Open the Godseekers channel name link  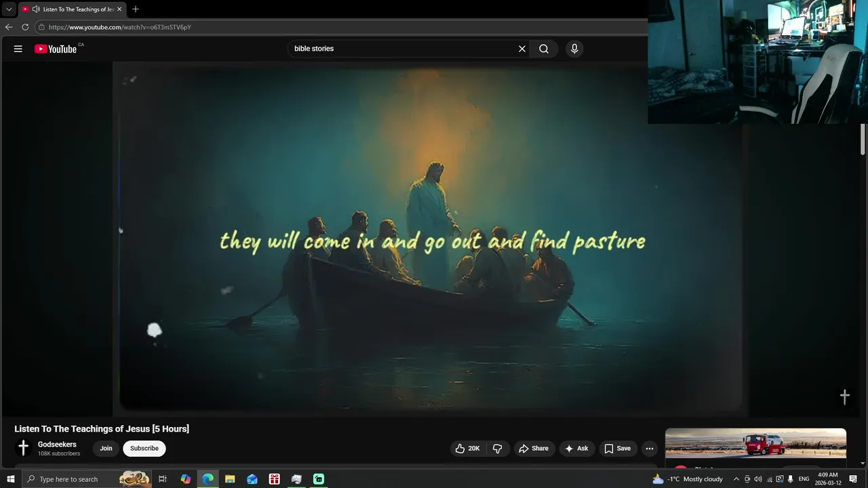(x=57, y=445)
